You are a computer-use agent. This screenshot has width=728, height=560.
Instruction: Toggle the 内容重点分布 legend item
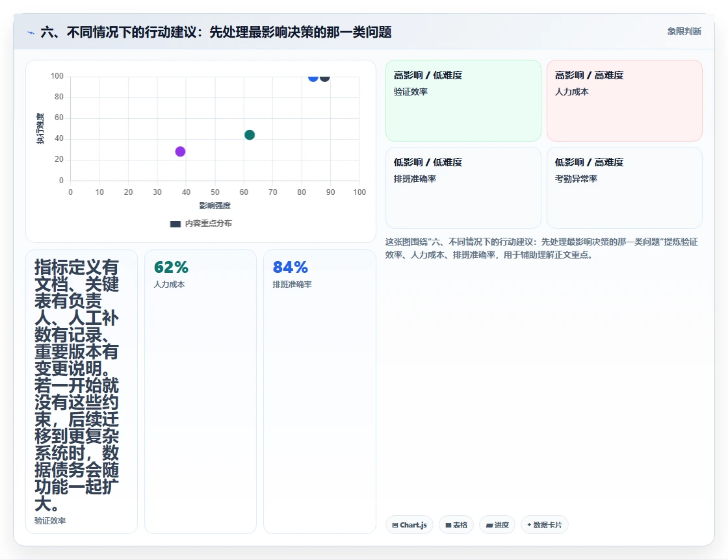click(x=201, y=223)
